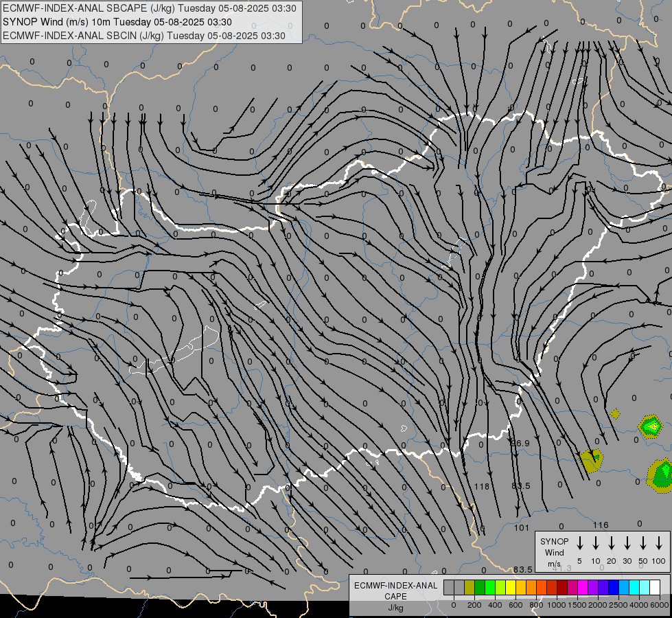672x618 pixels.
Task: Click the ECMWF-INDEX-ANAL CAPE legend label
Action: (x=395, y=591)
